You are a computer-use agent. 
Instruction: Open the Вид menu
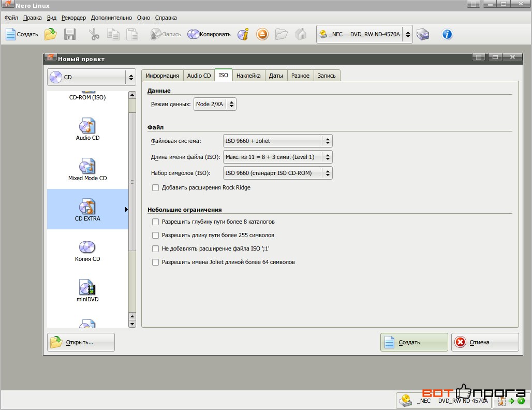pos(52,18)
